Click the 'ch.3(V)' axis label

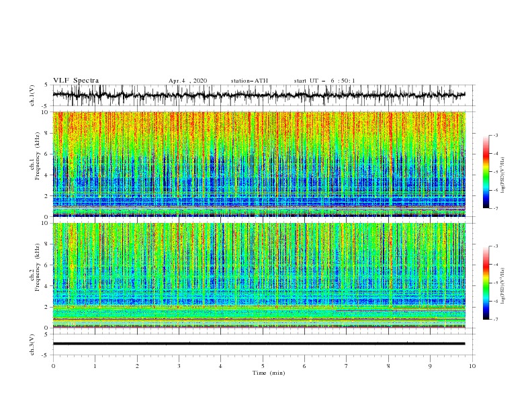coord(32,345)
